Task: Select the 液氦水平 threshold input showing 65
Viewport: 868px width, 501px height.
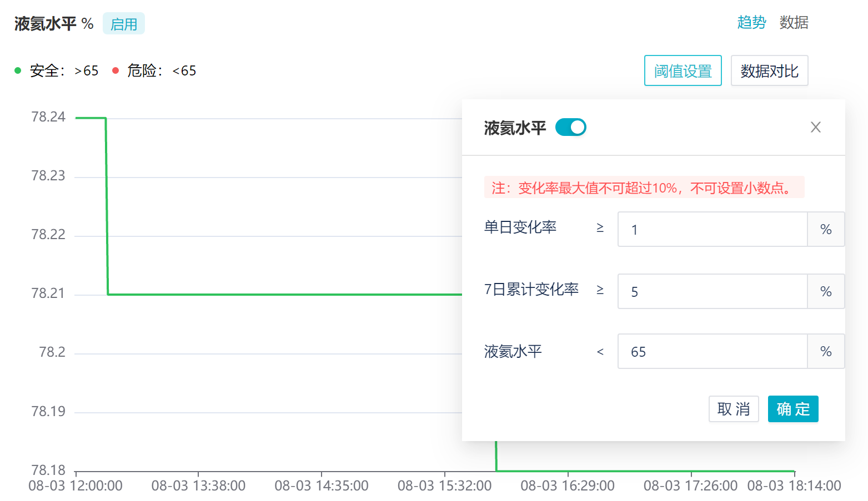Action: point(712,352)
